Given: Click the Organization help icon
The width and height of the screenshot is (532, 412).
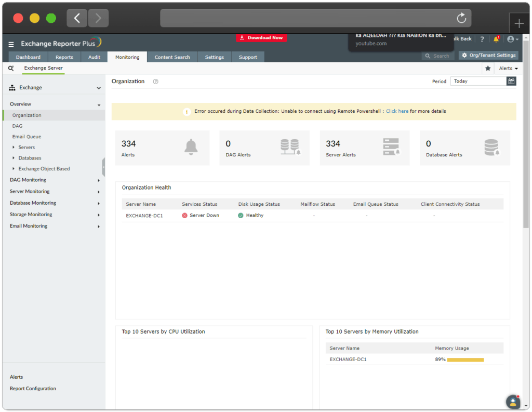Looking at the screenshot, I should click(155, 82).
